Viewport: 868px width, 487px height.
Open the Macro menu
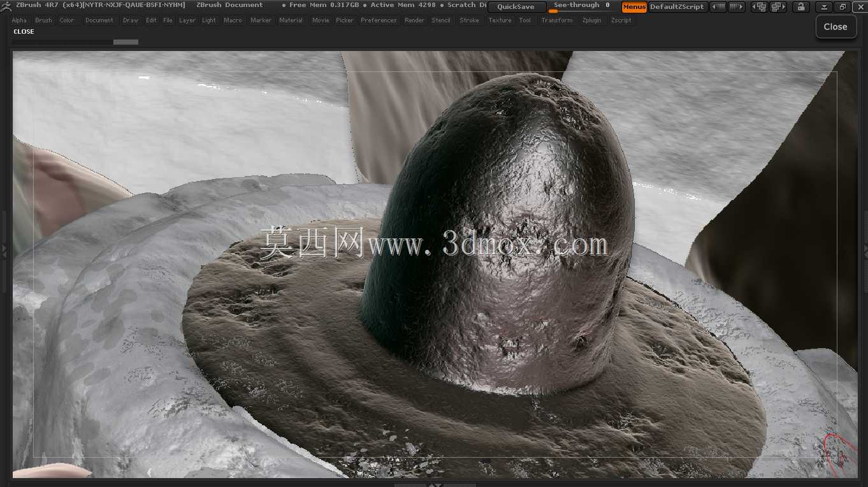pyautogui.click(x=233, y=20)
